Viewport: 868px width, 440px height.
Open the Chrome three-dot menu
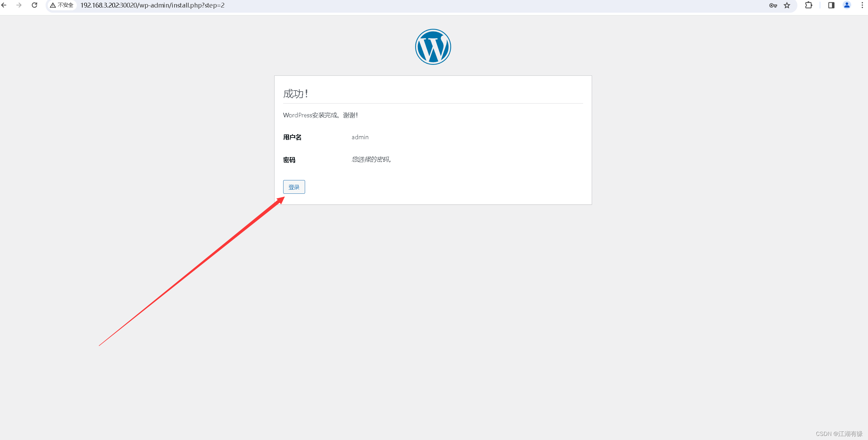[x=862, y=5]
